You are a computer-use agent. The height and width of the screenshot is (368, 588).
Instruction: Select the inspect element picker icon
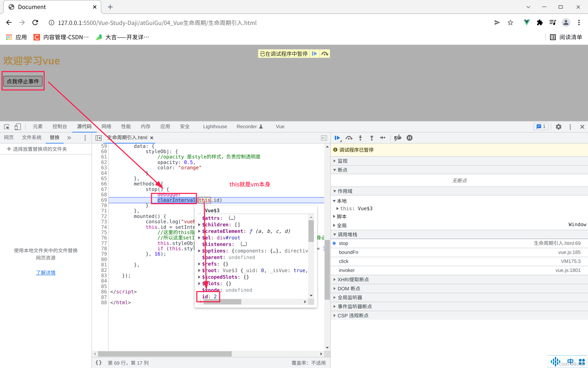click(x=7, y=127)
